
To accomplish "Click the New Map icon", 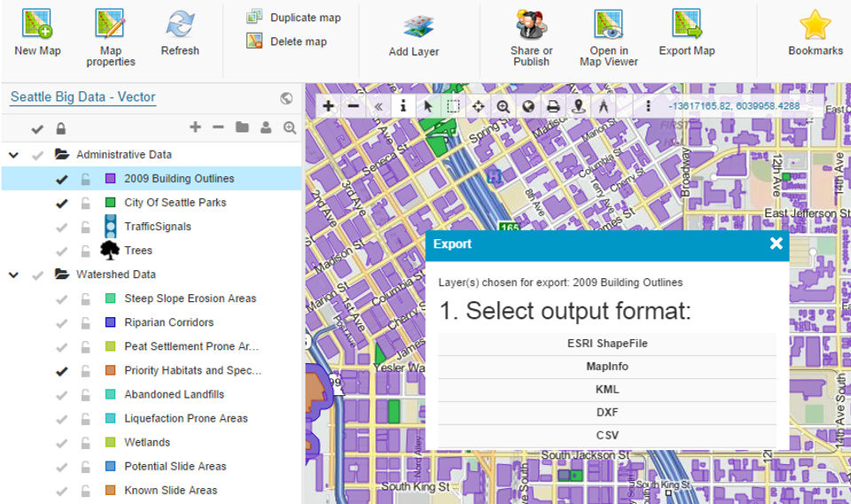I will [x=37, y=24].
